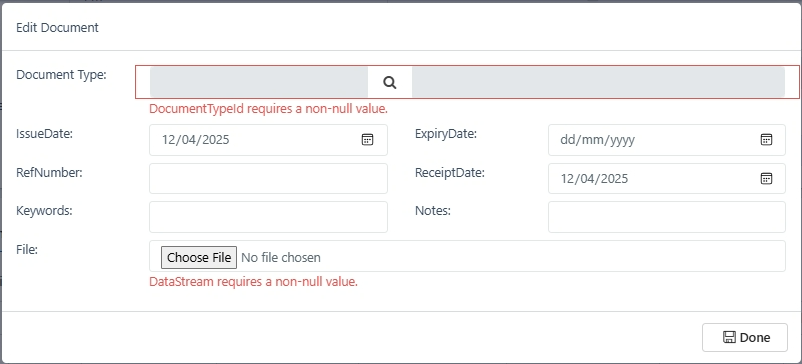
Task: Click into the Keywords input field
Action: click(268, 217)
